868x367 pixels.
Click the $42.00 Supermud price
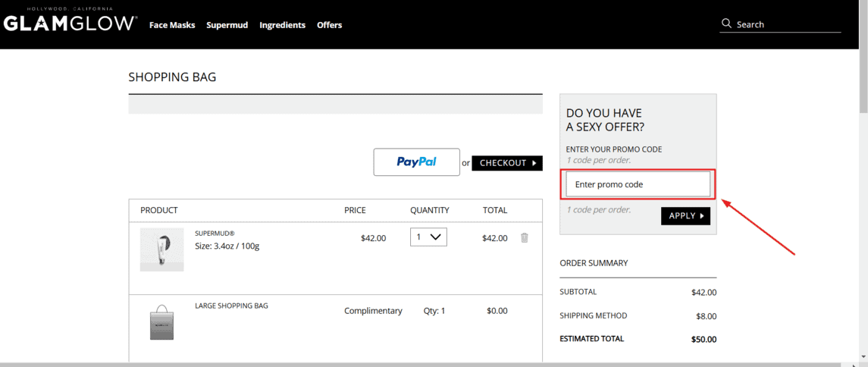[373, 238]
